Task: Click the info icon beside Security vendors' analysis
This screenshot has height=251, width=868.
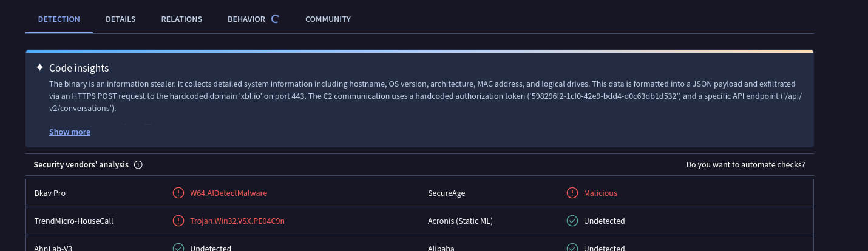Action: tap(138, 165)
